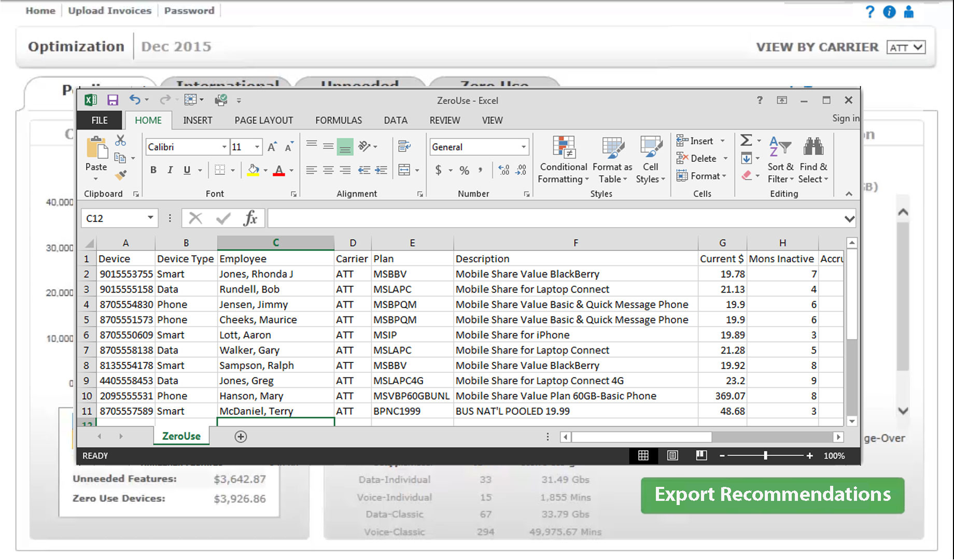Image resolution: width=954 pixels, height=560 pixels.
Task: Click Decrease Decimal icon
Action: point(521,170)
